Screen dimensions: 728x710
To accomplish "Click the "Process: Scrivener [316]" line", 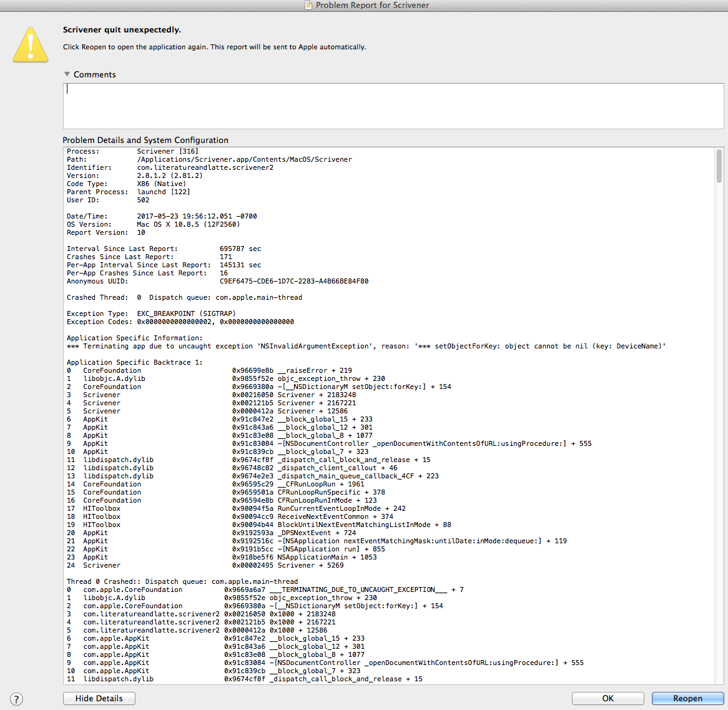I will pyautogui.click(x=132, y=151).
